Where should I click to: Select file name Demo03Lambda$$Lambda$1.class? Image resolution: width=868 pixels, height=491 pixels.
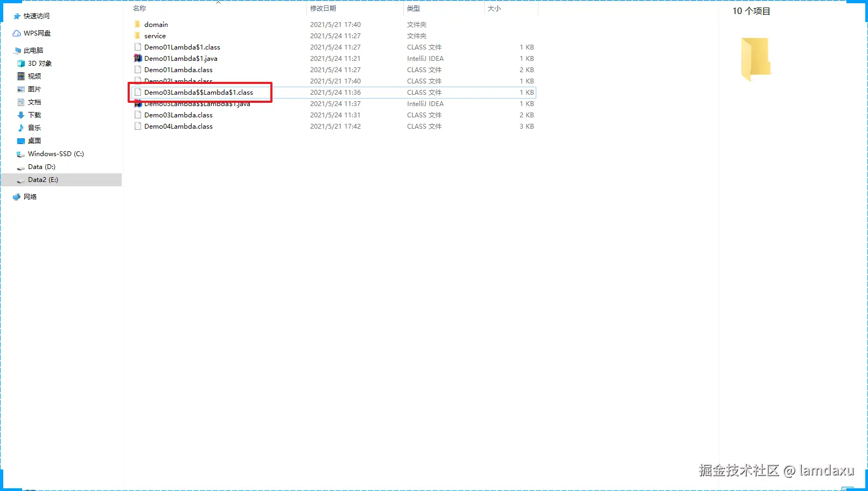click(199, 93)
